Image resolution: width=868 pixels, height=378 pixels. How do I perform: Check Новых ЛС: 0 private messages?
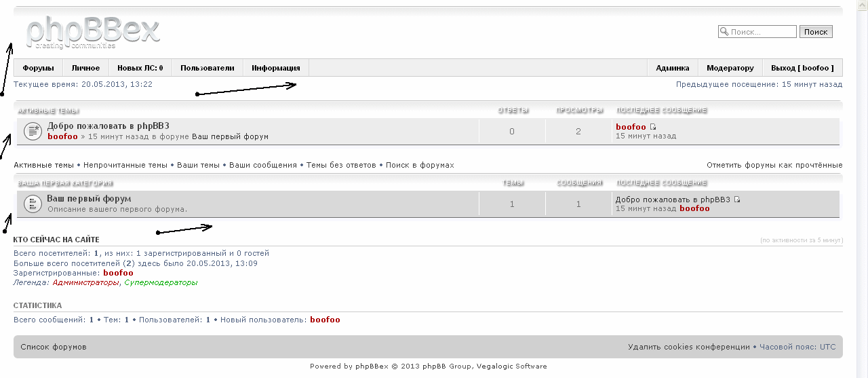(x=140, y=68)
